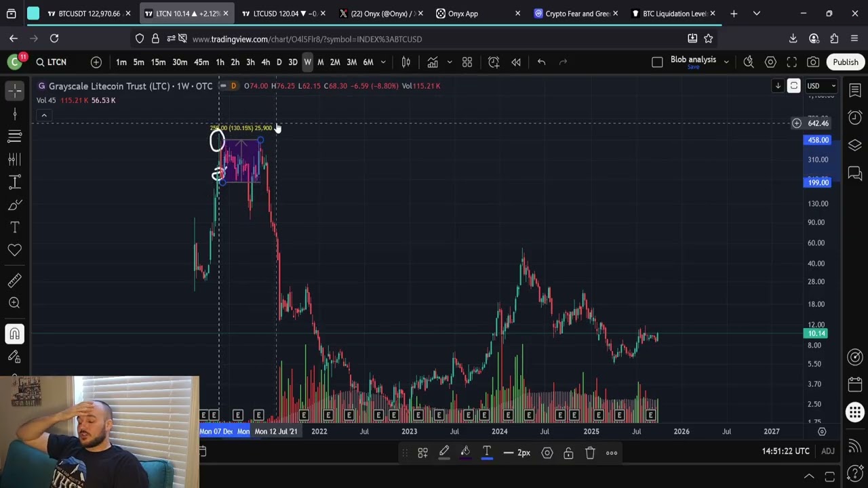Open the USD currency dropdown
The height and width of the screenshot is (488, 868).
(x=821, y=86)
